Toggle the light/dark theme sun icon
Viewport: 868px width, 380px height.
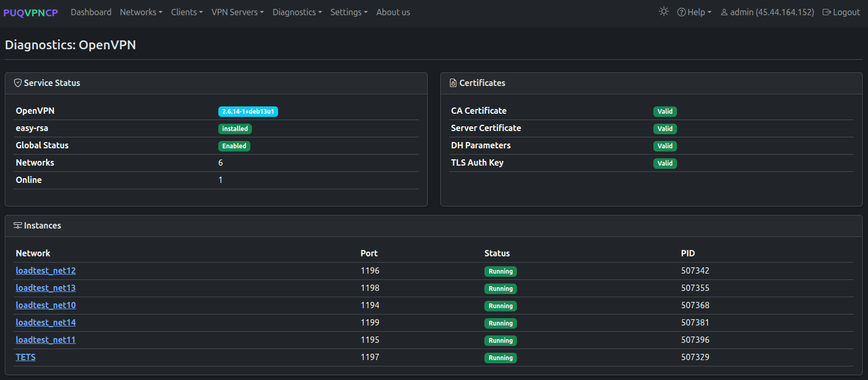(664, 12)
